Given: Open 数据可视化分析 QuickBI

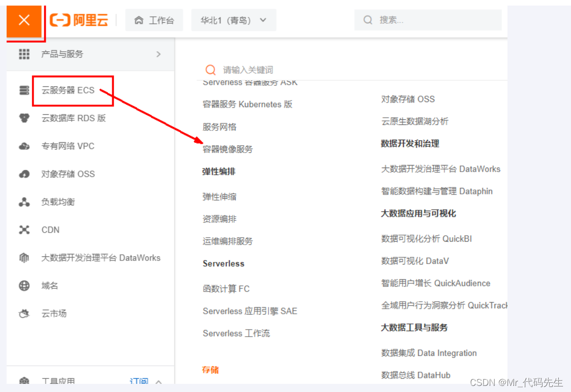Looking at the screenshot, I should click(426, 239).
